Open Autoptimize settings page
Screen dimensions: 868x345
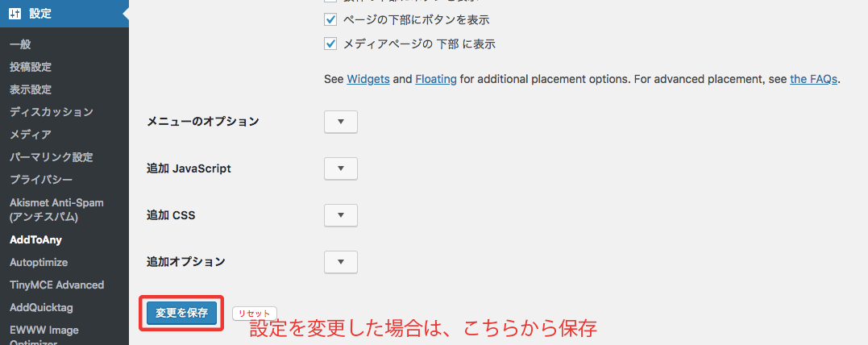(39, 262)
